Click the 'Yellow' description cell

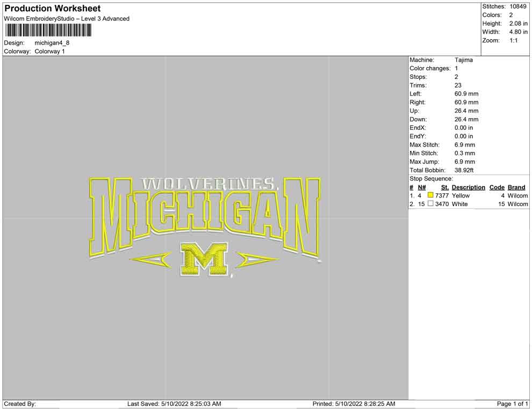point(461,195)
